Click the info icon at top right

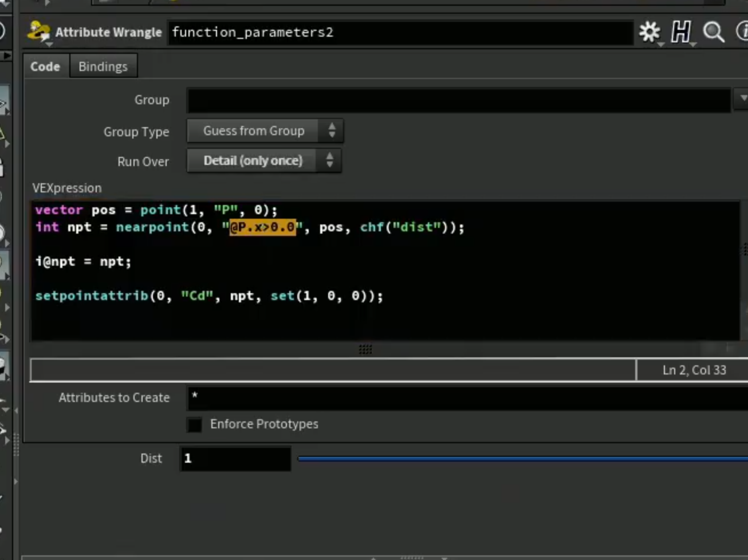tap(742, 32)
